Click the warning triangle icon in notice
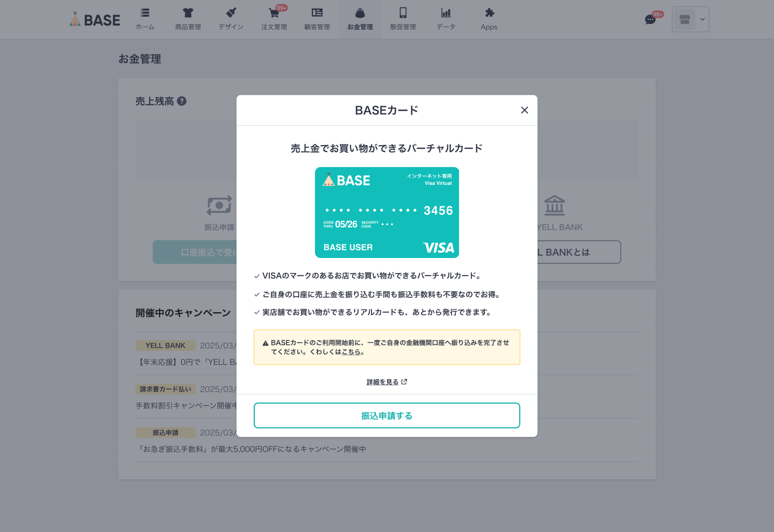Screen dimensions: 774x532 click(266, 343)
